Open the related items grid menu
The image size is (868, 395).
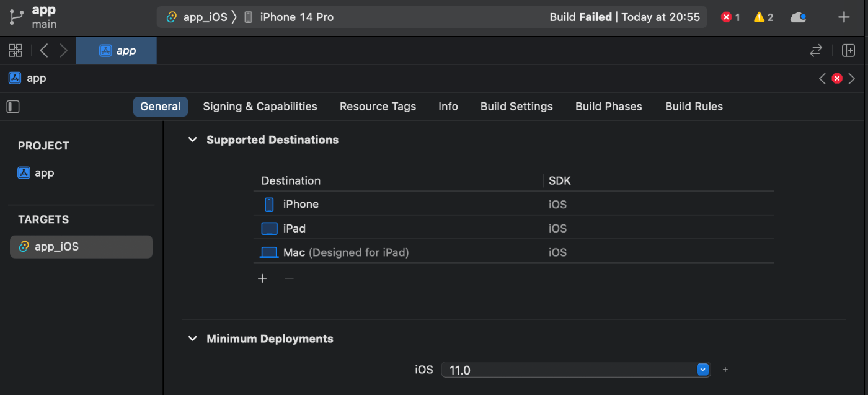(x=15, y=51)
